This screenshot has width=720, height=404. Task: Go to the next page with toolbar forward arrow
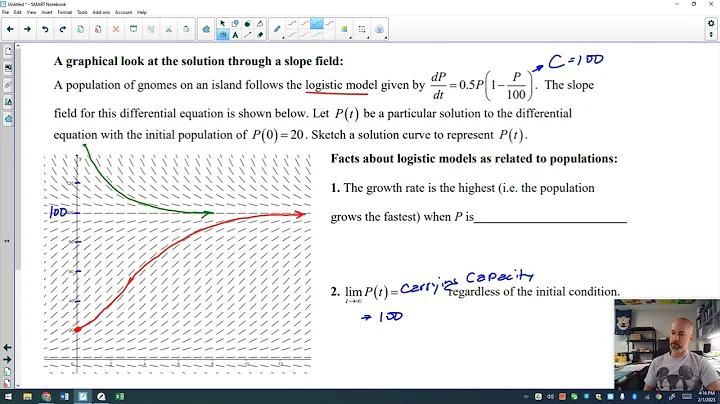coord(28,29)
